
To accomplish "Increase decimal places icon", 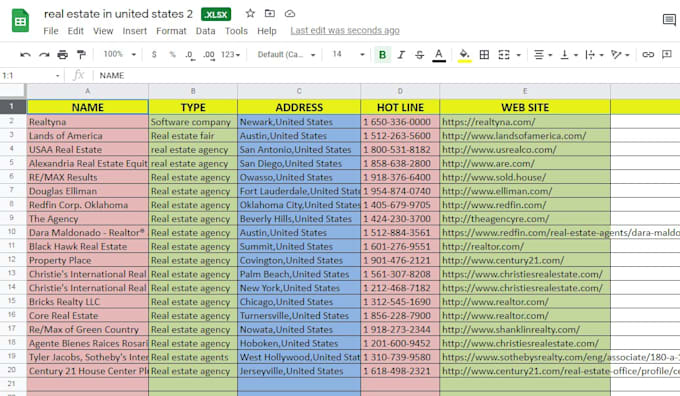I will click(x=209, y=55).
